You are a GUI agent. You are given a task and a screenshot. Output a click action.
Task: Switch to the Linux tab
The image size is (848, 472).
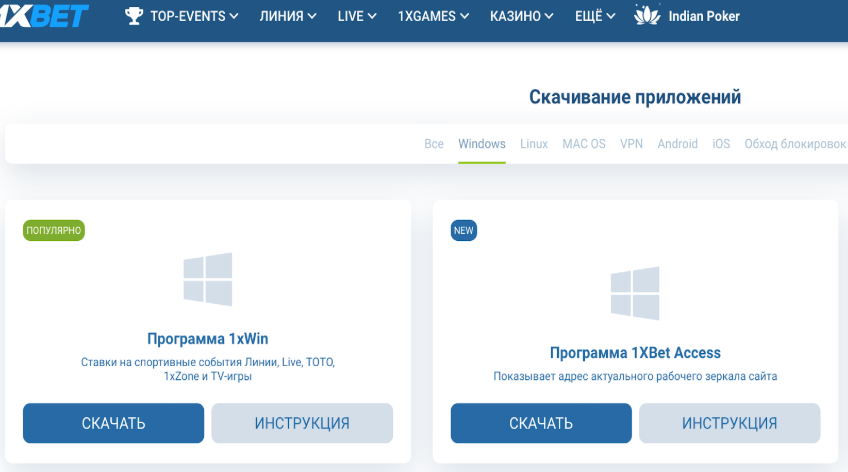click(x=534, y=144)
